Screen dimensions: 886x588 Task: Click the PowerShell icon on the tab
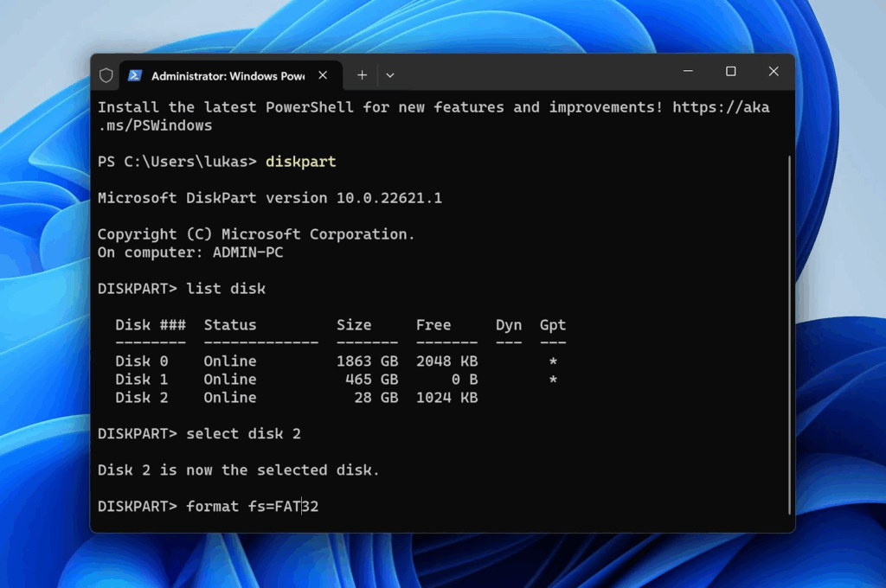135,75
